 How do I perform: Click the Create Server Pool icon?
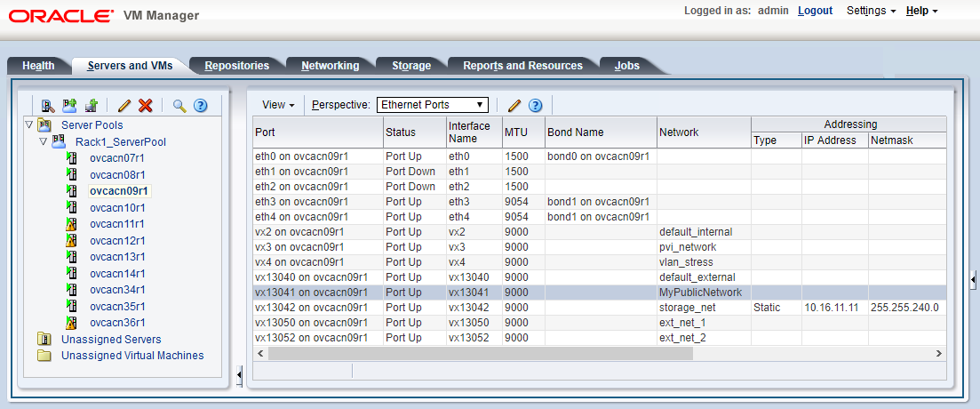coord(68,106)
